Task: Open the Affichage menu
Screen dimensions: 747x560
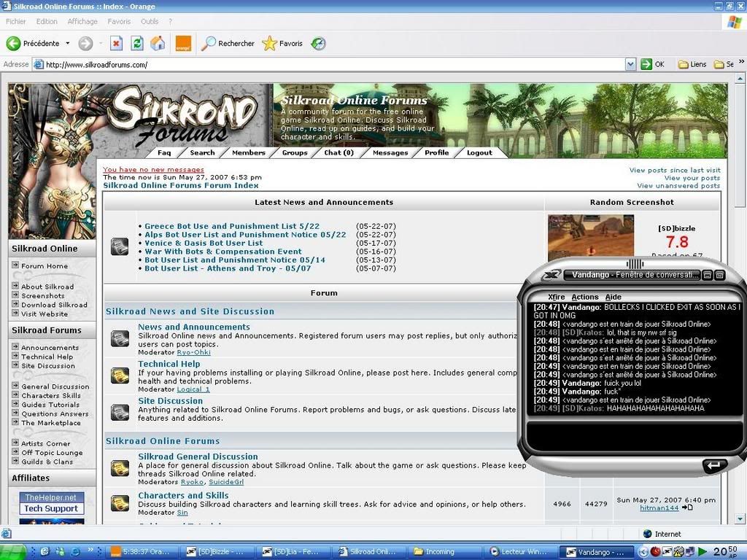Action: [82, 22]
